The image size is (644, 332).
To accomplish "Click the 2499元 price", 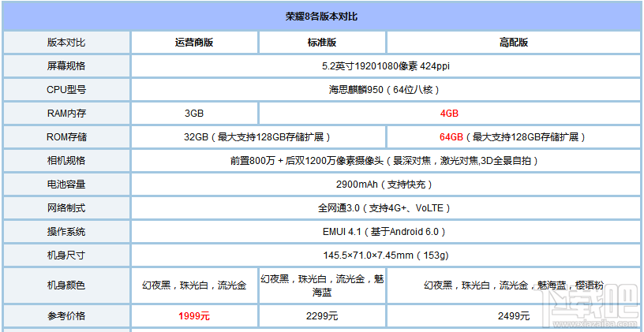I will [514, 316].
